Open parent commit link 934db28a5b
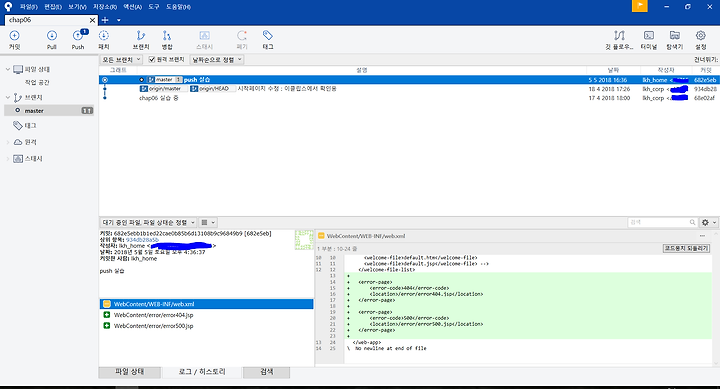This screenshot has height=389, width=720. click(x=142, y=240)
